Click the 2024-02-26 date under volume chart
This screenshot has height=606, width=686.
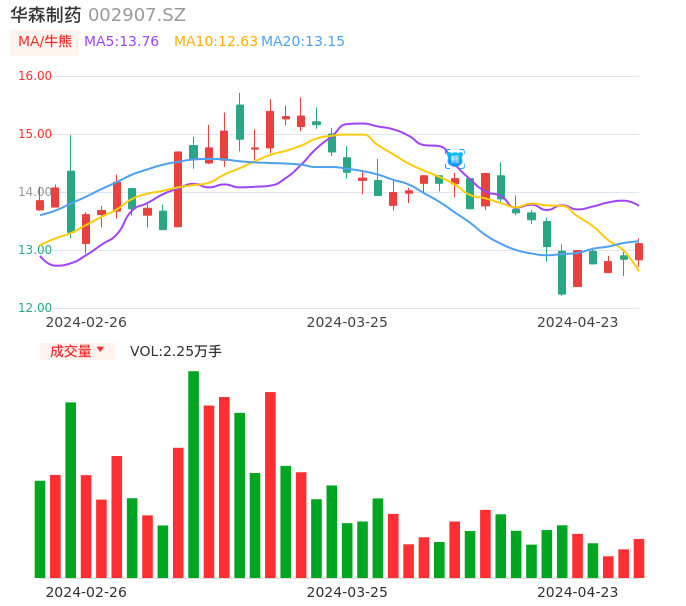pos(86,592)
